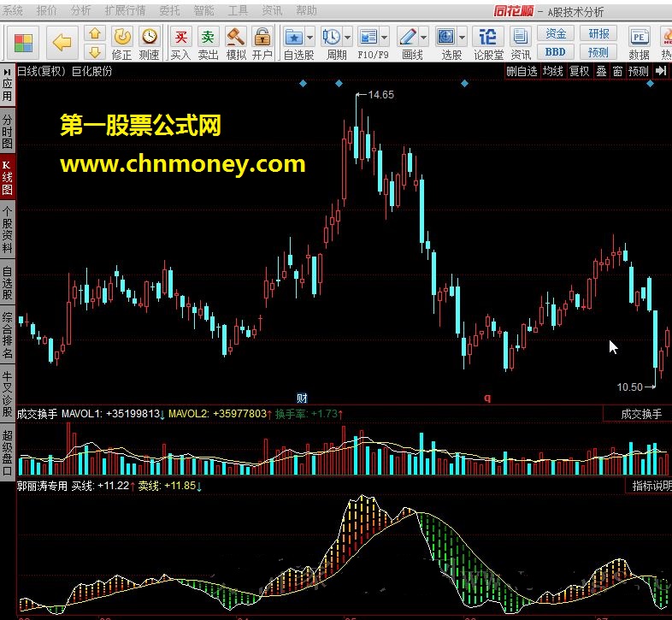672x620 pixels.
Task: Expand the 周期 dropdown arrow
Action: pyautogui.click(x=348, y=38)
